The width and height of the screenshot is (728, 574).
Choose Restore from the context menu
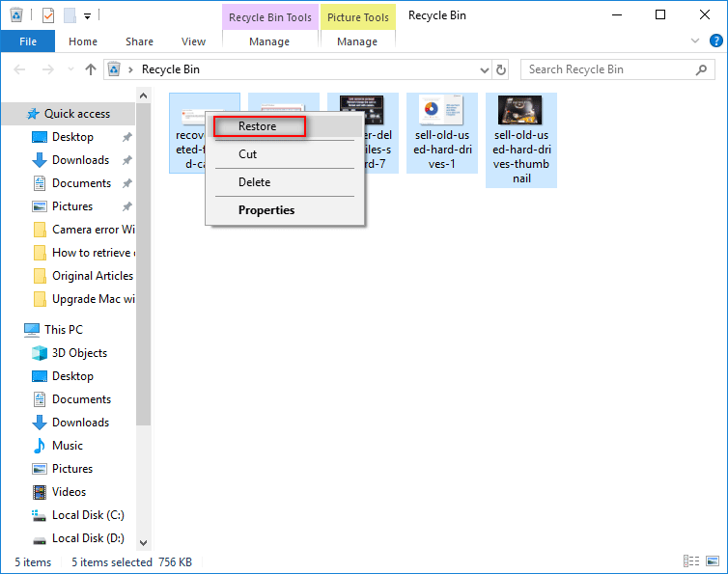tap(285, 126)
